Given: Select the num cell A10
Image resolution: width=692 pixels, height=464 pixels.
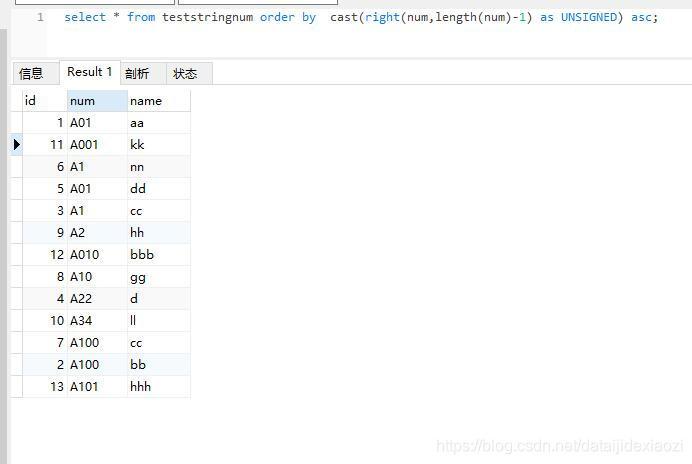Looking at the screenshot, I should click(97, 276).
